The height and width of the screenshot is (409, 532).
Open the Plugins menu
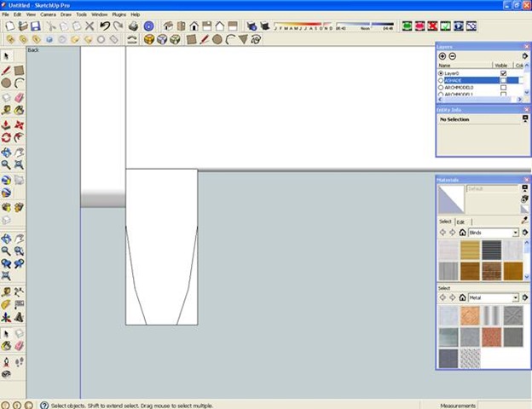pyautogui.click(x=118, y=14)
